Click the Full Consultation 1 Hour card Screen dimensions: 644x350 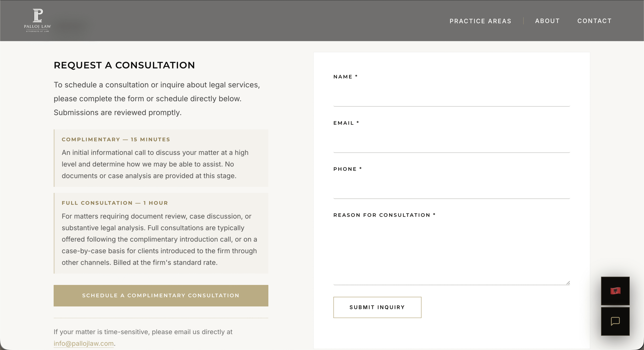click(161, 233)
